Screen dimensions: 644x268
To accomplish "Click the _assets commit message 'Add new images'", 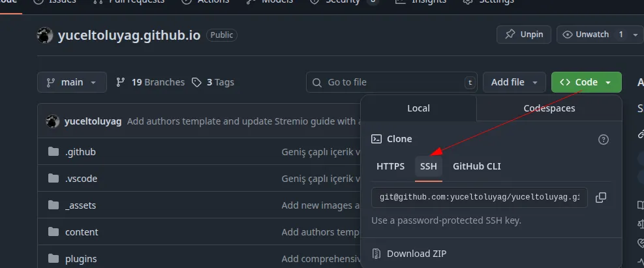I will (x=320, y=205).
